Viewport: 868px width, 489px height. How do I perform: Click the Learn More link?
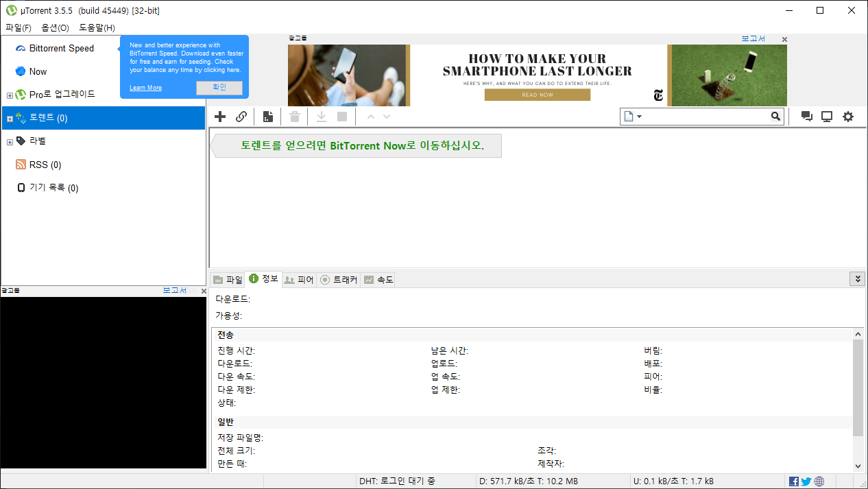click(x=145, y=88)
